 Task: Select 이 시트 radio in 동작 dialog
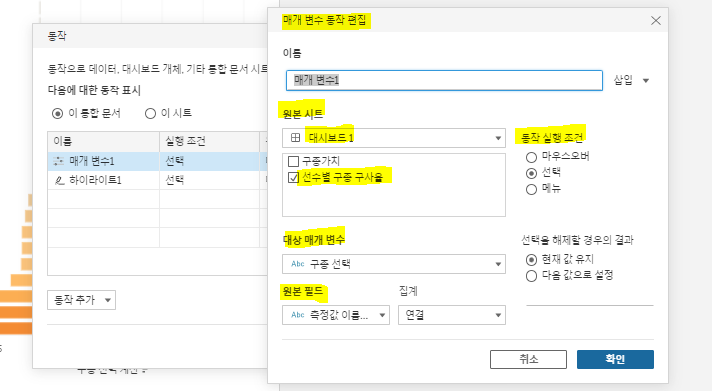point(150,114)
